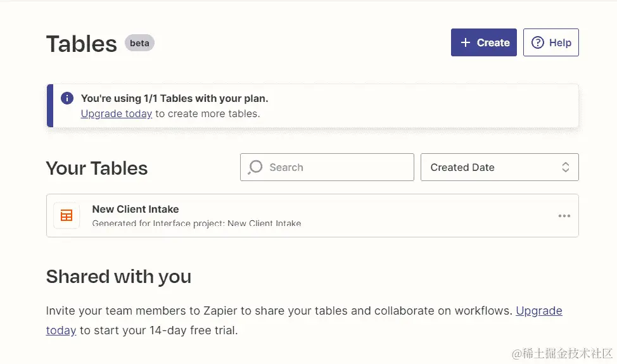Follow the Upgrade today link in banner
The width and height of the screenshot is (617, 364).
coord(117,113)
